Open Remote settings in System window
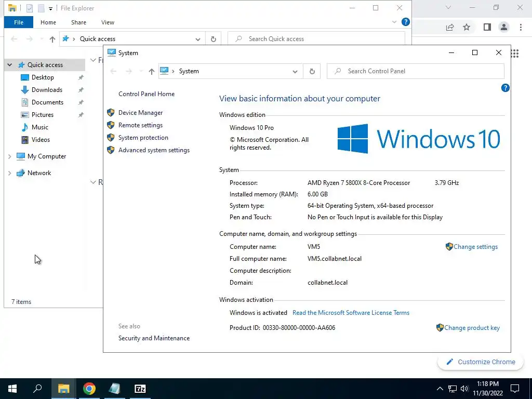 click(x=140, y=125)
